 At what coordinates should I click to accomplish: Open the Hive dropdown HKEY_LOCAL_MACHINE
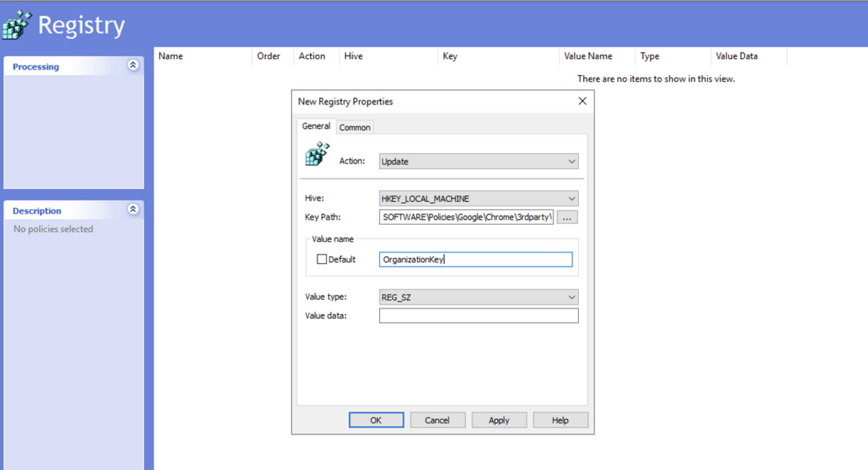478,198
